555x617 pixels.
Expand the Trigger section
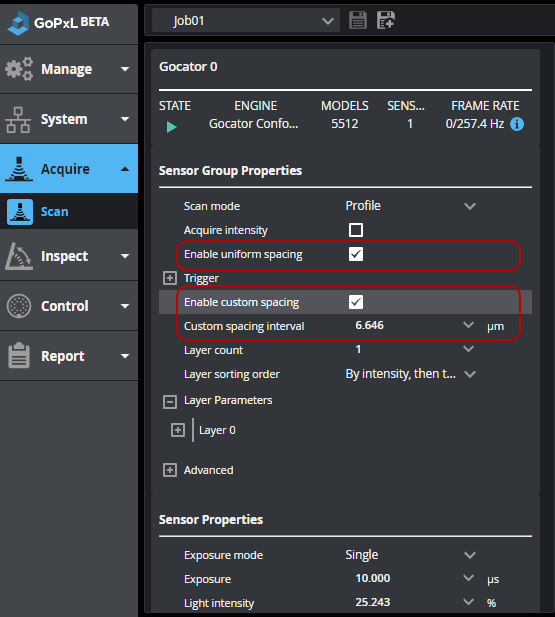170,278
